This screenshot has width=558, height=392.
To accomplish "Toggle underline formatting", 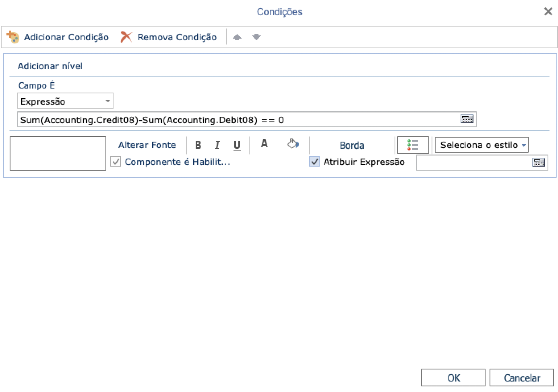I will (x=237, y=145).
